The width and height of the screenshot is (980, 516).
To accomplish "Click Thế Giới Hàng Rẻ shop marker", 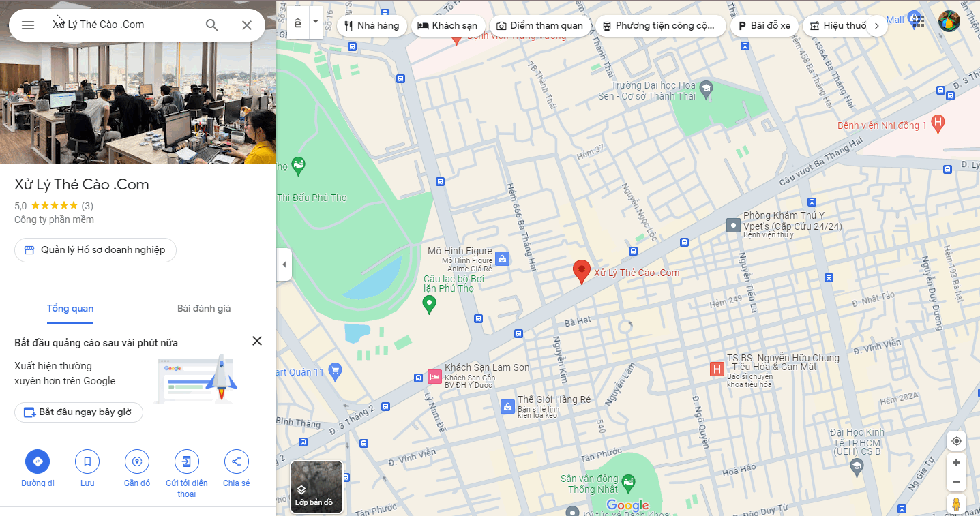I will click(507, 406).
